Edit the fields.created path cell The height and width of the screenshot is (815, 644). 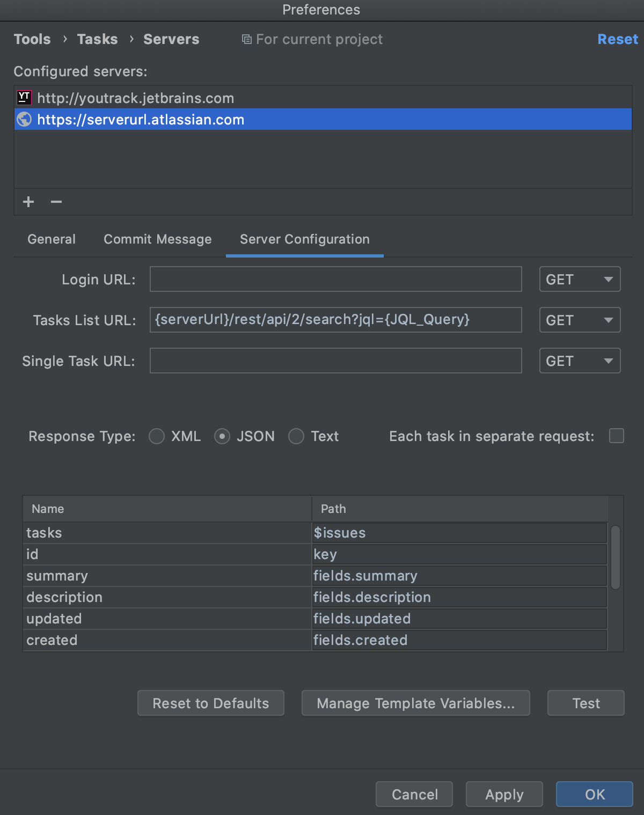pos(460,640)
